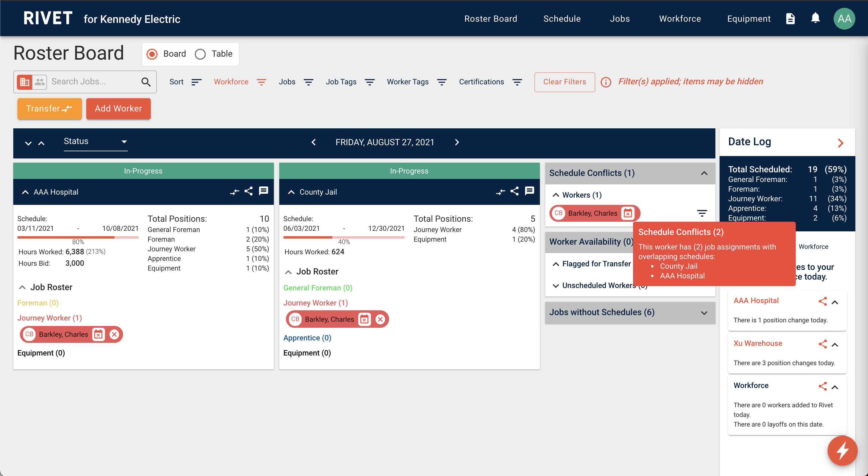Click the schedule conflict calendar icon for Barkley Charles AAA Hospital
This screenshot has height=476, width=868.
[x=98, y=335]
